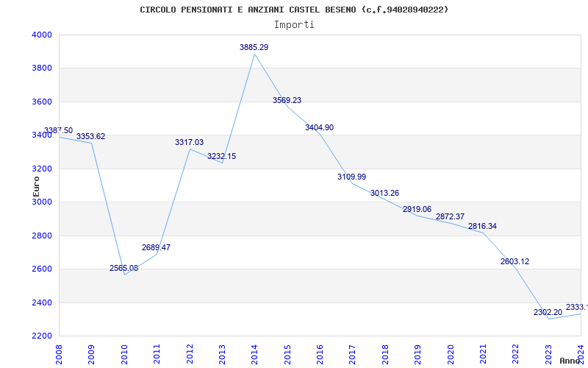The image size is (588, 368).
Task: Click the year 2012 axis label
Action: click(x=190, y=354)
